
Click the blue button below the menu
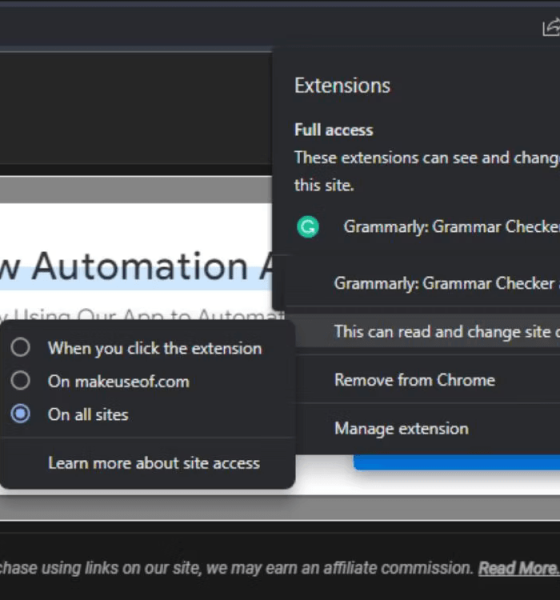(x=457, y=462)
